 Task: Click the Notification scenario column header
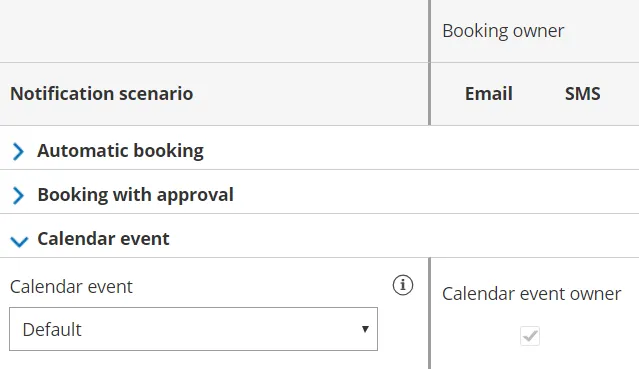click(x=101, y=93)
